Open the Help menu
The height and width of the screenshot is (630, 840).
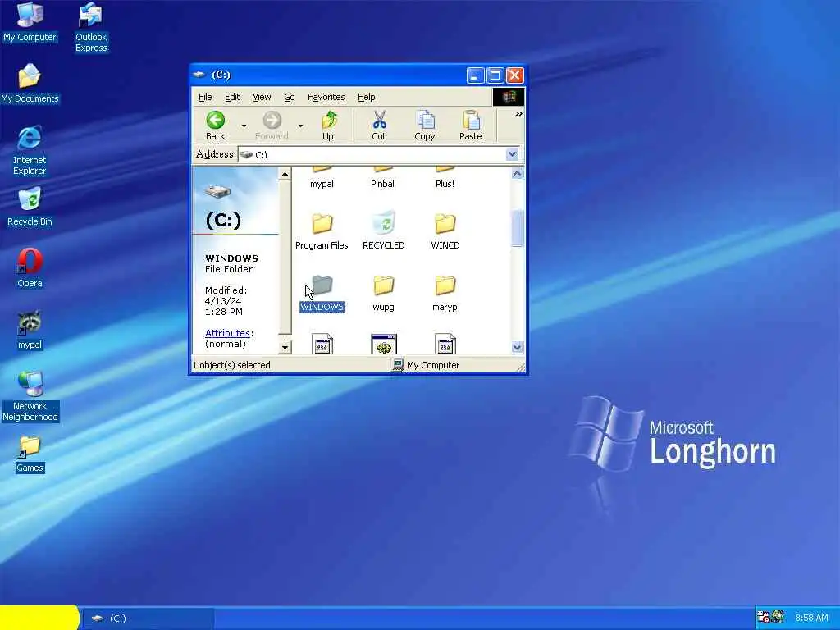[367, 97]
